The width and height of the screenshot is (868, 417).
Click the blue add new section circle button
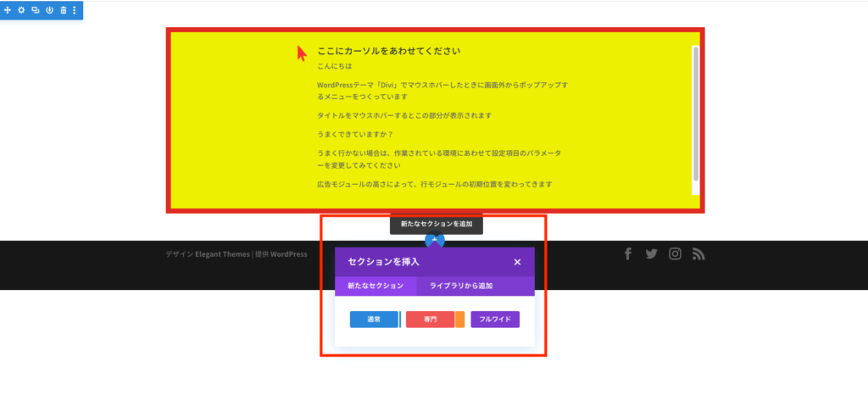click(435, 241)
